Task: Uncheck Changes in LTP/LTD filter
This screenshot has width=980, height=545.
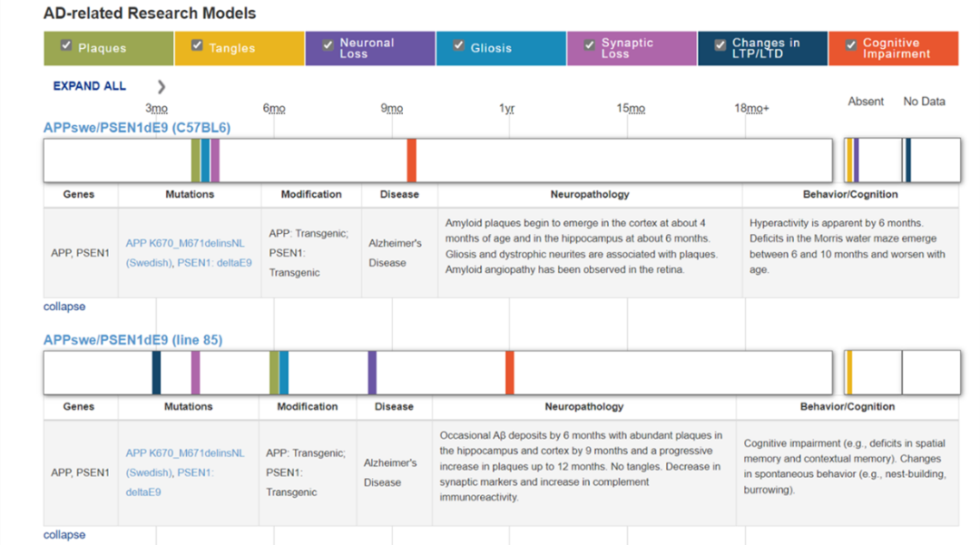Action: [720, 45]
